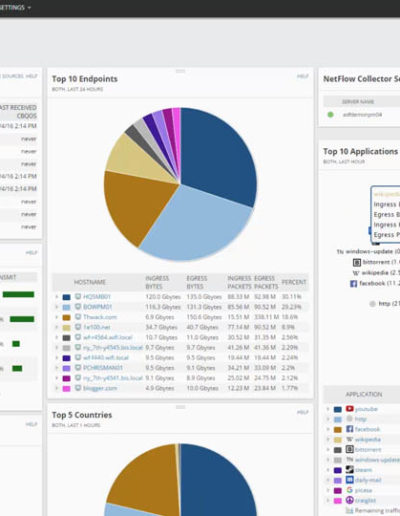Image resolution: width=400 pixels, height=516 pixels.
Task: Open the youtube application link
Action: pos(366,409)
